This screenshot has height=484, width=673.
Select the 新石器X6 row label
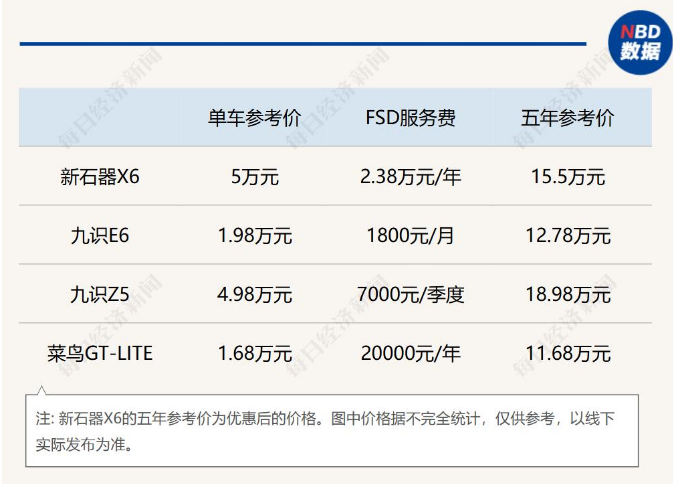pyautogui.click(x=100, y=177)
